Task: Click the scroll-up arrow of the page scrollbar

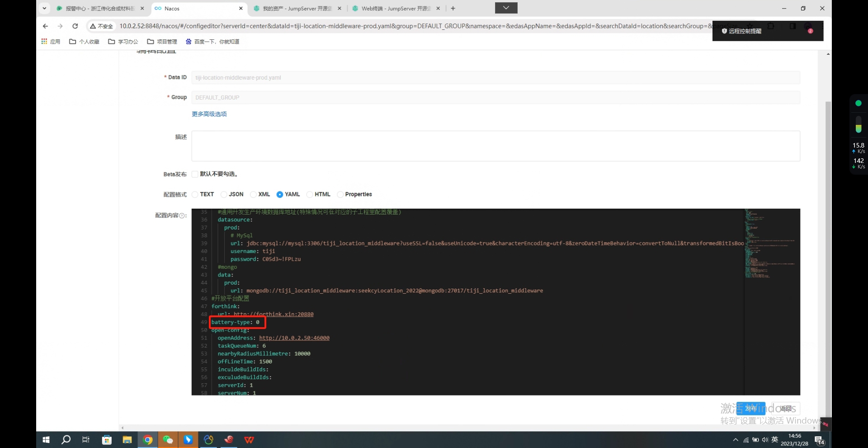Action: [x=828, y=54]
